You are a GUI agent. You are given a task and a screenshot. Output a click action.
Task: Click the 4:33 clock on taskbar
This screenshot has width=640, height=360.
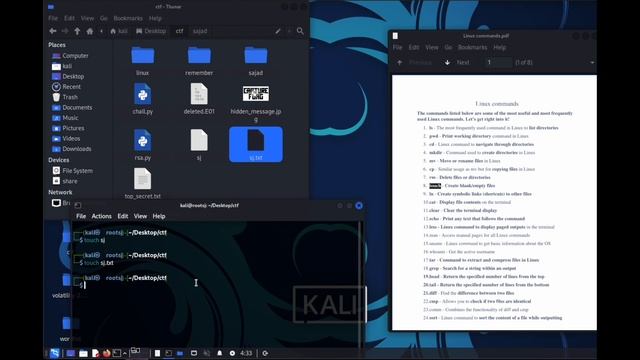246,353
